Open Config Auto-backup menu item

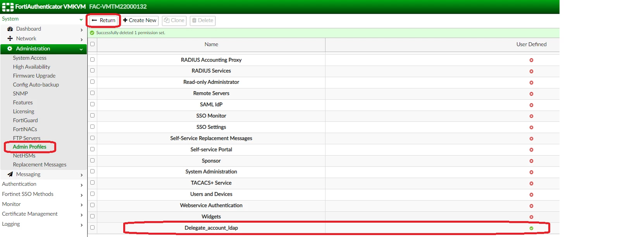tap(36, 85)
